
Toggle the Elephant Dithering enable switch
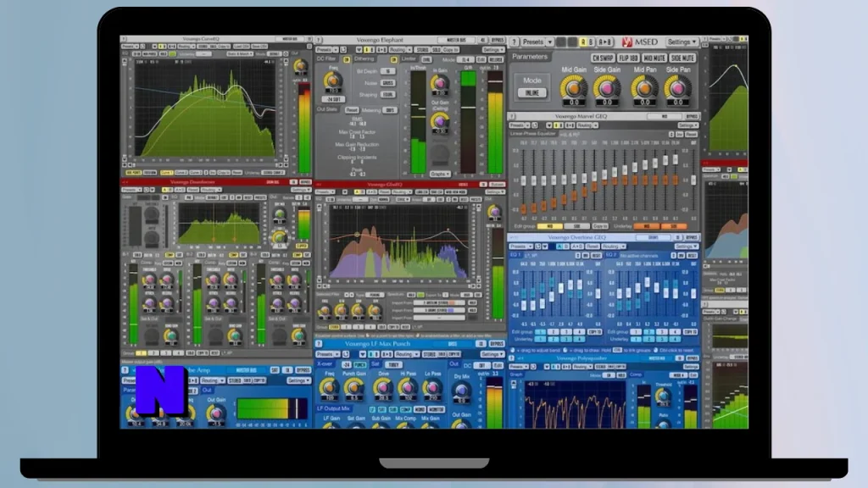coord(394,59)
